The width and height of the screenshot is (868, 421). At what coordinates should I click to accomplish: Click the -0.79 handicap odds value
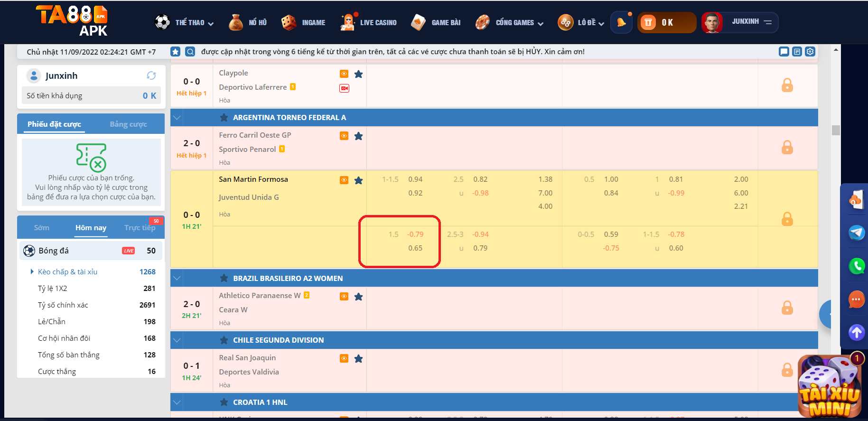click(x=415, y=234)
